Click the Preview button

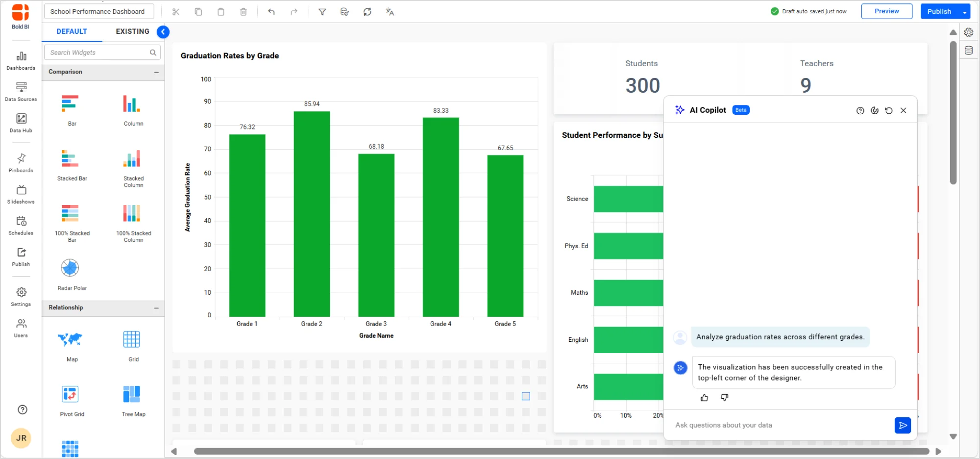pos(886,11)
